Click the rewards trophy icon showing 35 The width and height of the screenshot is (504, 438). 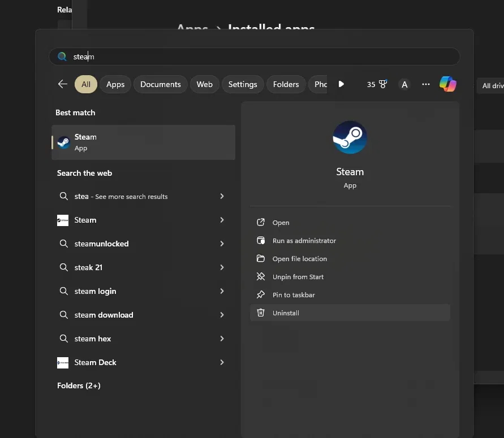[x=383, y=84]
